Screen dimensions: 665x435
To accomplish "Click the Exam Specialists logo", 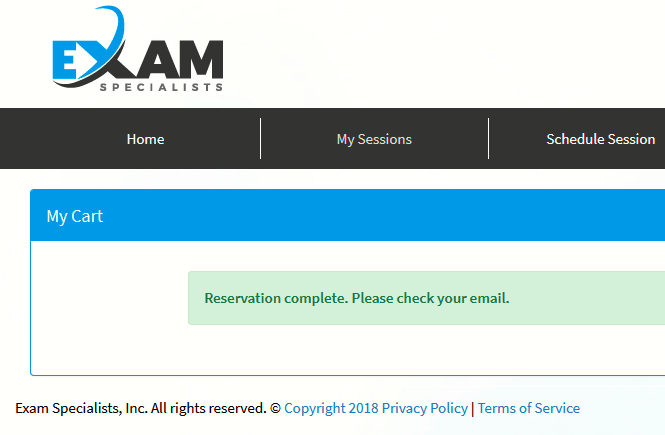I will pos(137,55).
